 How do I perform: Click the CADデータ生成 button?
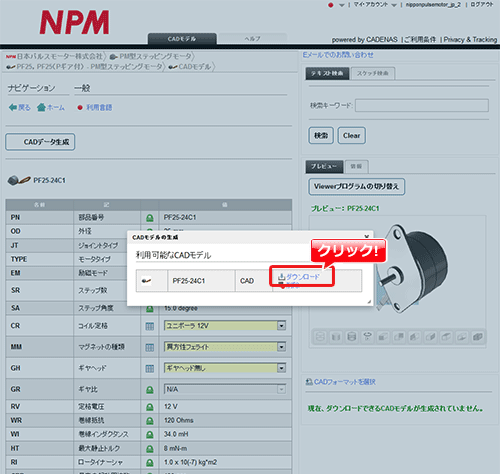click(x=40, y=142)
